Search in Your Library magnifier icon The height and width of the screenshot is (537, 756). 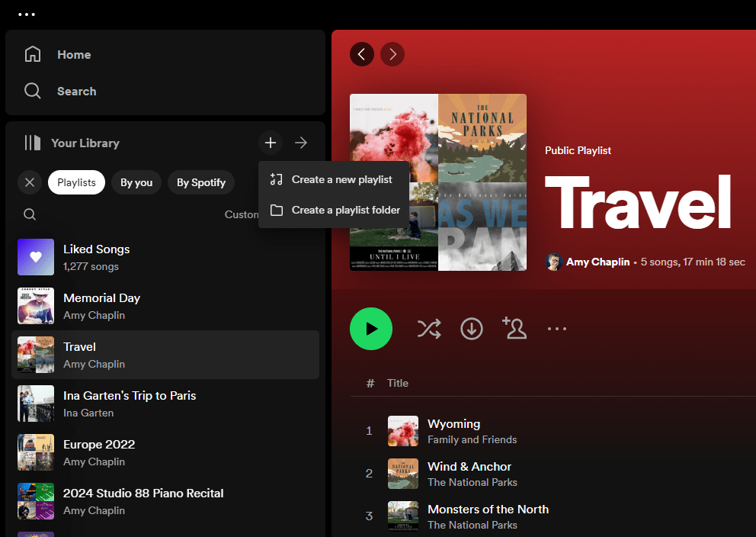30,214
